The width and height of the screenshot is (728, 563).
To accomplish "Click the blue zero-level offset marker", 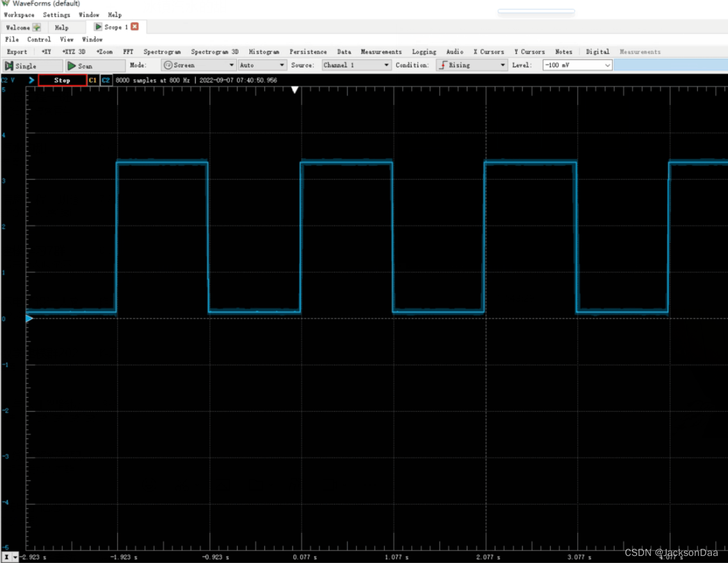I will [29, 319].
